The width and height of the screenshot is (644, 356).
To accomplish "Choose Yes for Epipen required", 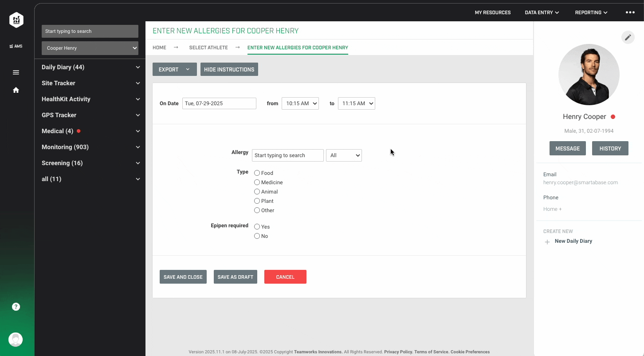I will click(x=257, y=226).
